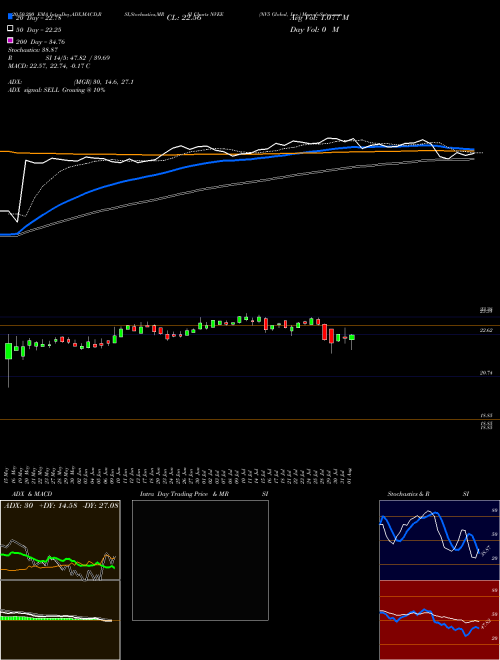Click the white 50 Day EMA legend swatch
The width and height of the screenshot is (500, 660).
[x=10, y=29]
